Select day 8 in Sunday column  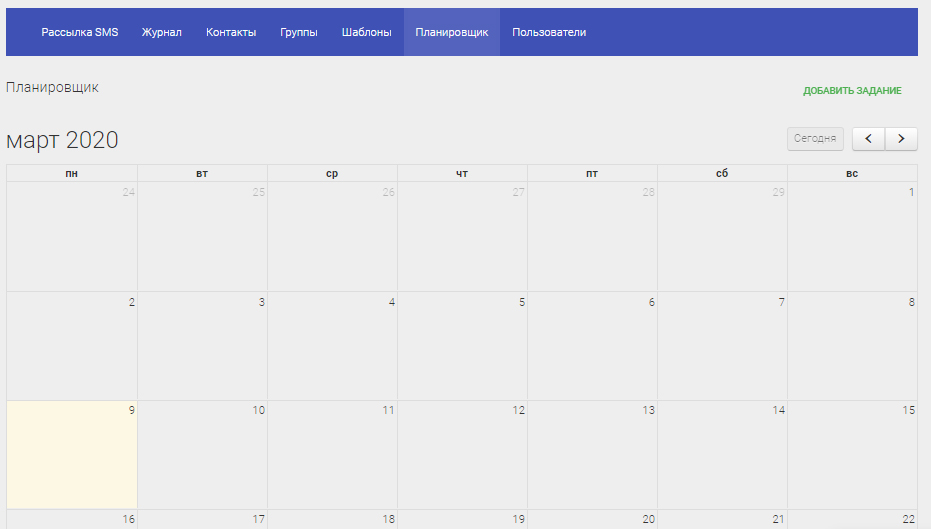pos(911,302)
